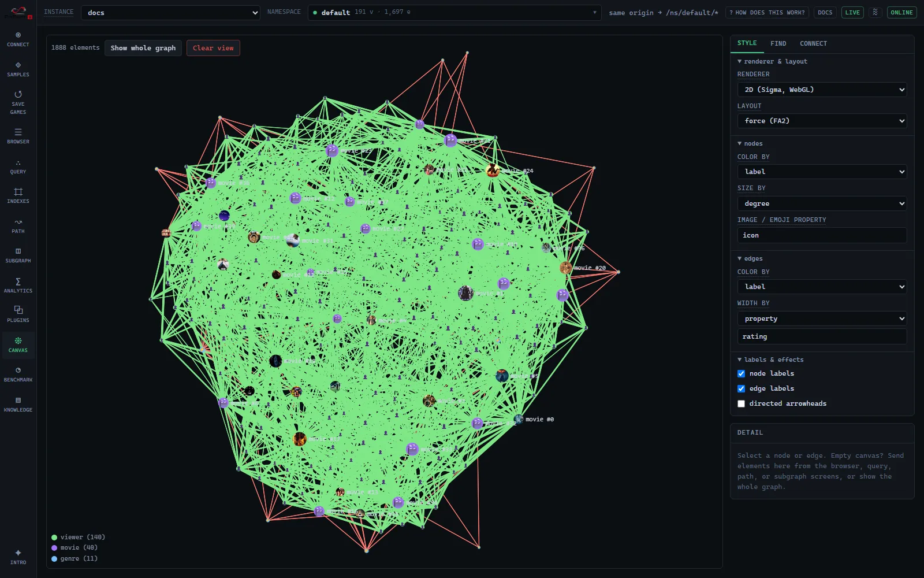This screenshot has width=924, height=578.
Task: Click the movie #24 node
Action: [493, 171]
